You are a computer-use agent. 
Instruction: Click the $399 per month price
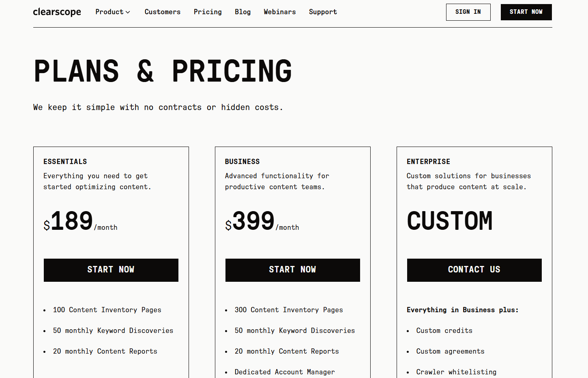pyautogui.click(x=262, y=222)
